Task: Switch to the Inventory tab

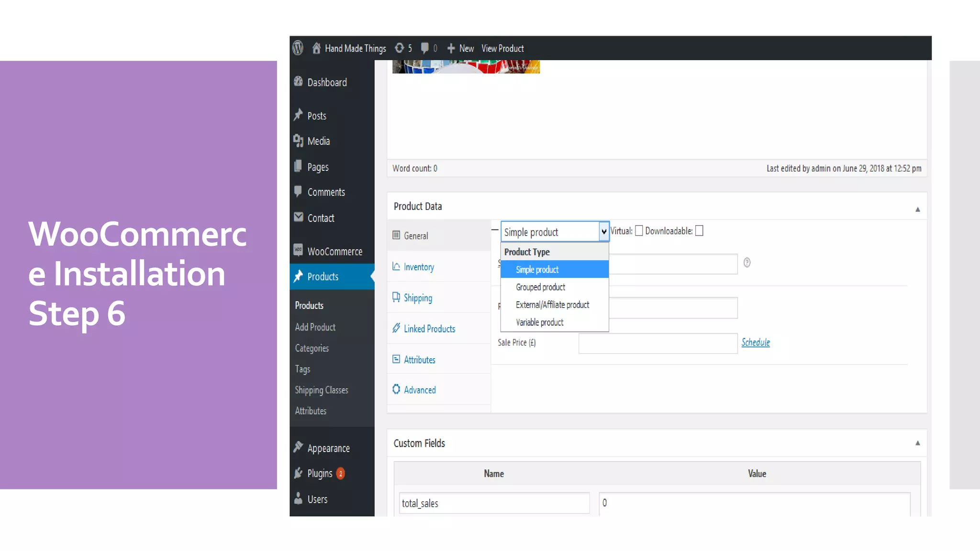Action: point(419,267)
